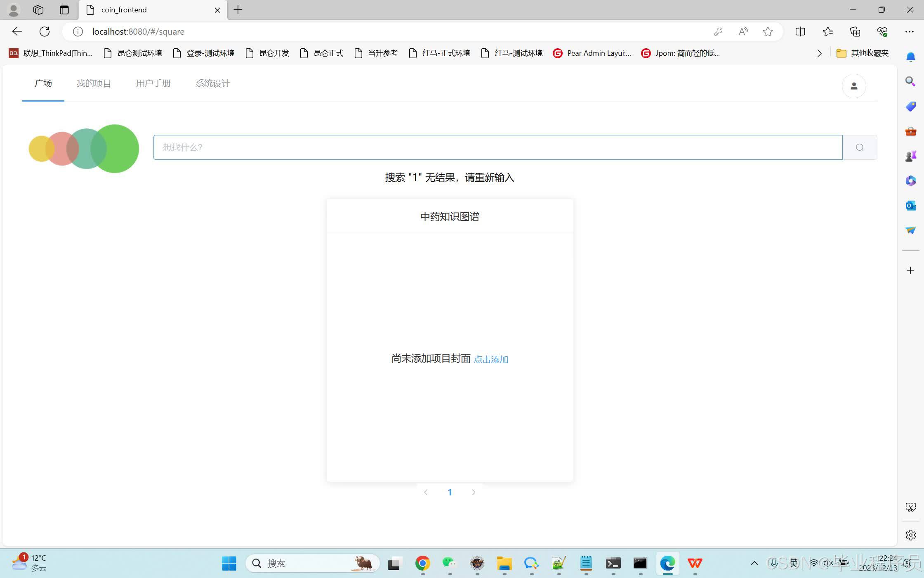Image resolution: width=924 pixels, height=578 pixels.
Task: Click the colorful circles logo
Action: click(x=84, y=149)
